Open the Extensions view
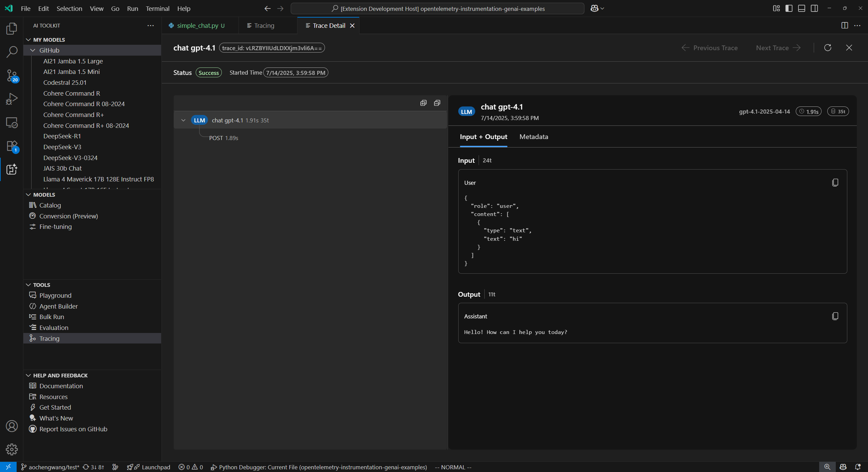This screenshot has width=868, height=472. (12, 146)
